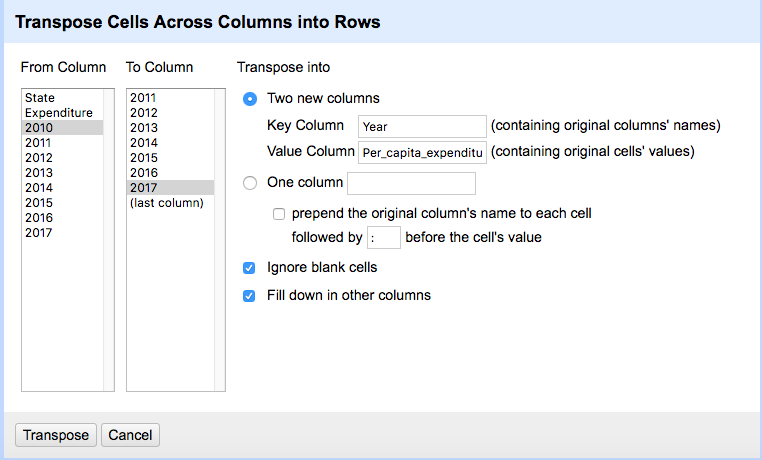Uncheck the 'Ignore blank cells' checkbox
The height and width of the screenshot is (460, 762).
click(x=249, y=268)
